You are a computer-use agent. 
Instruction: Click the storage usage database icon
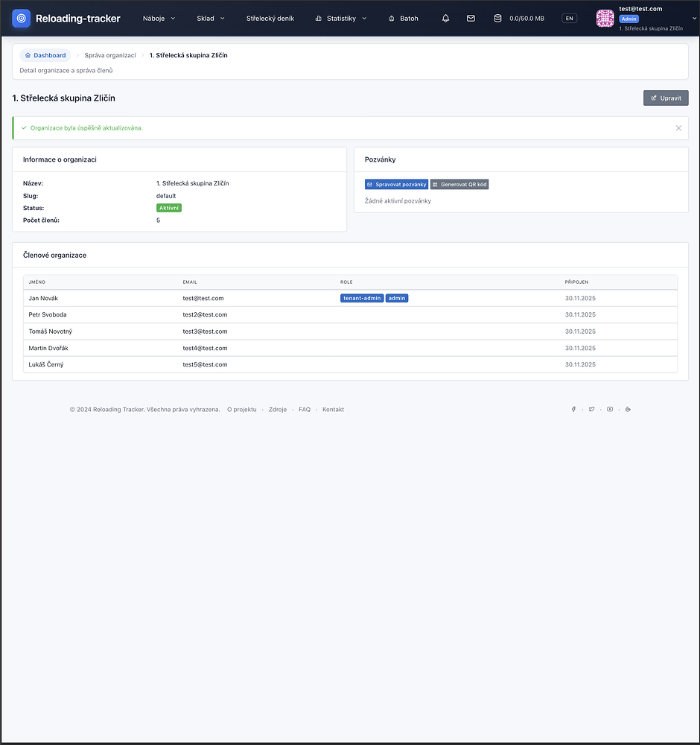click(497, 19)
